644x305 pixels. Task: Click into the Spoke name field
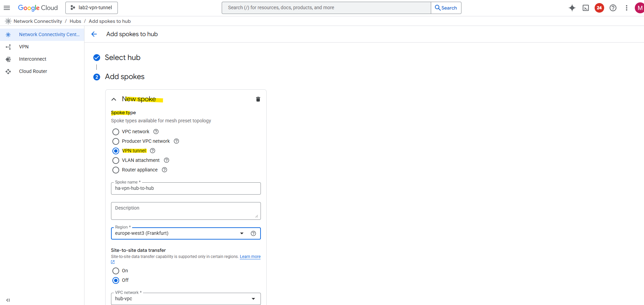(186, 188)
